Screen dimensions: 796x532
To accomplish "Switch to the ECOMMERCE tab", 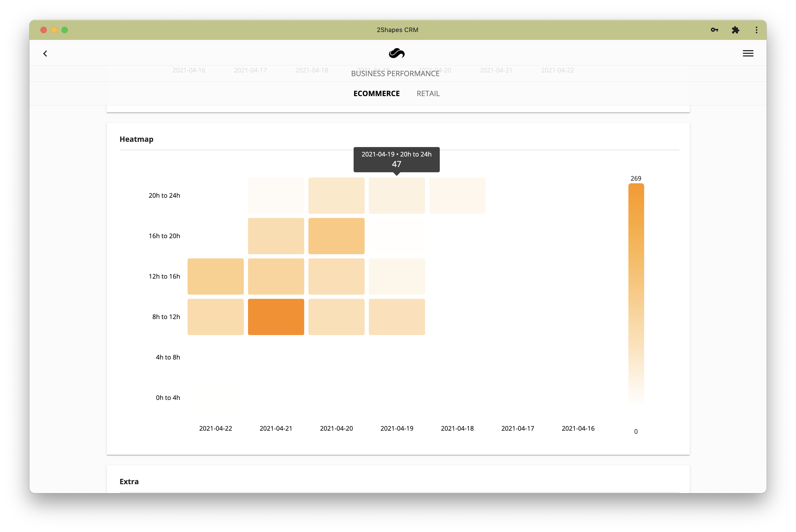I will [376, 94].
